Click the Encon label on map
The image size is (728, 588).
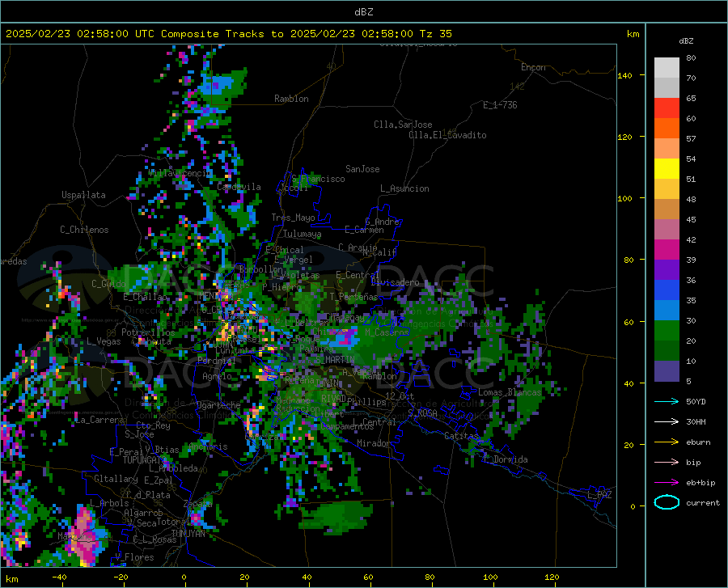point(533,67)
